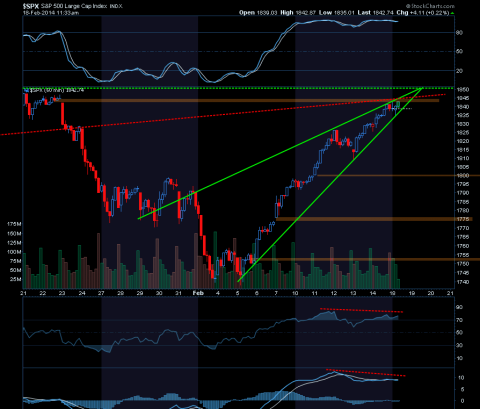The width and height of the screenshot is (480, 409).
Task: Click the 125M volume axis label
Action: [x=14, y=243]
